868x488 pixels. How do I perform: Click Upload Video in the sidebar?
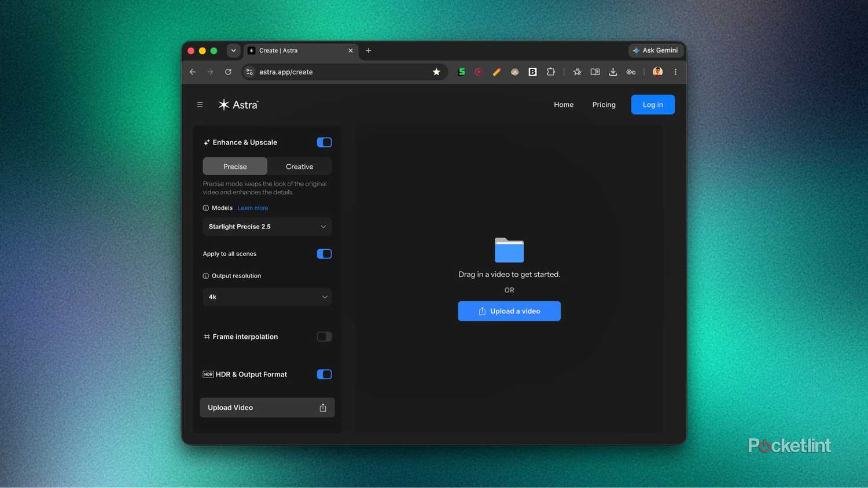click(267, 408)
